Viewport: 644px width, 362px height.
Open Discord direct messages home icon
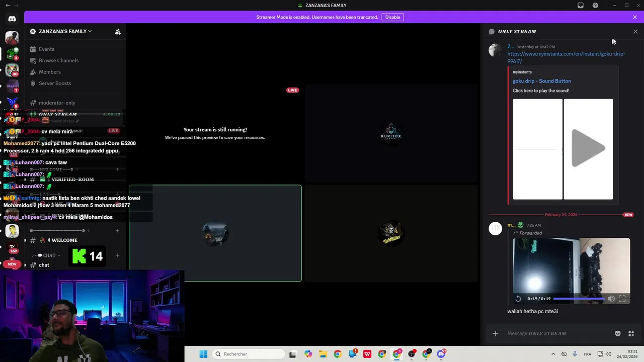coord(12,19)
